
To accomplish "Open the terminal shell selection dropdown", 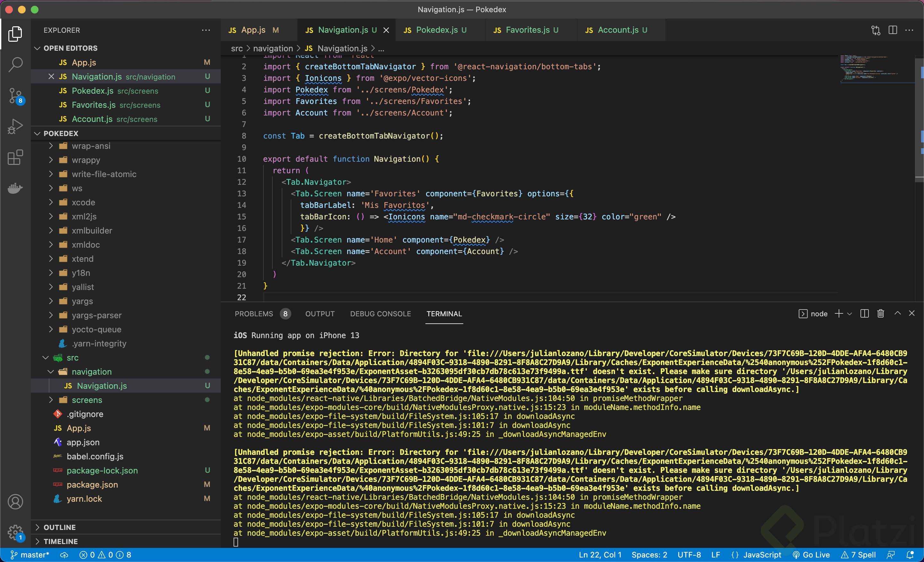I will 850,313.
